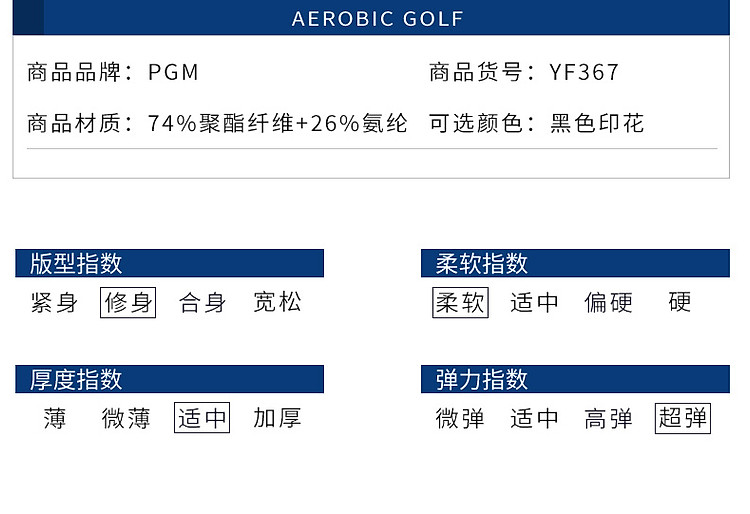750x514 pixels.
Task: Select the boxed 修身 fit option
Action: pyautogui.click(x=128, y=303)
